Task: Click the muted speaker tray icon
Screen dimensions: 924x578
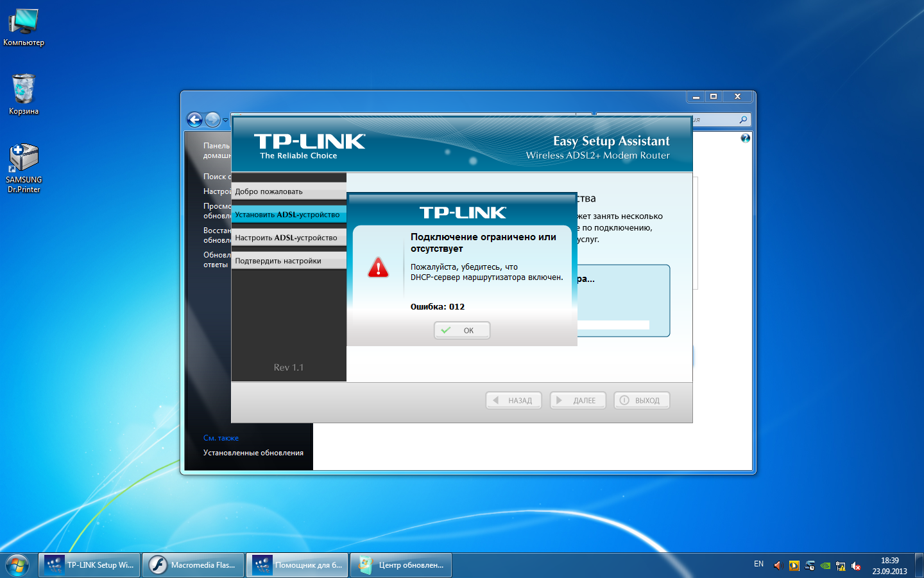Action: [x=856, y=566]
